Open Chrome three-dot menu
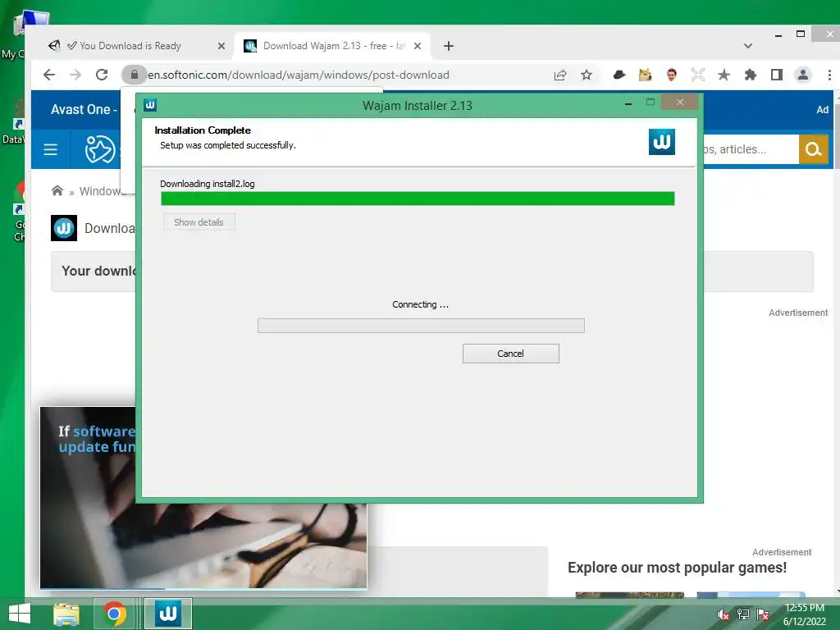Viewport: 840px width, 630px height. [829, 75]
